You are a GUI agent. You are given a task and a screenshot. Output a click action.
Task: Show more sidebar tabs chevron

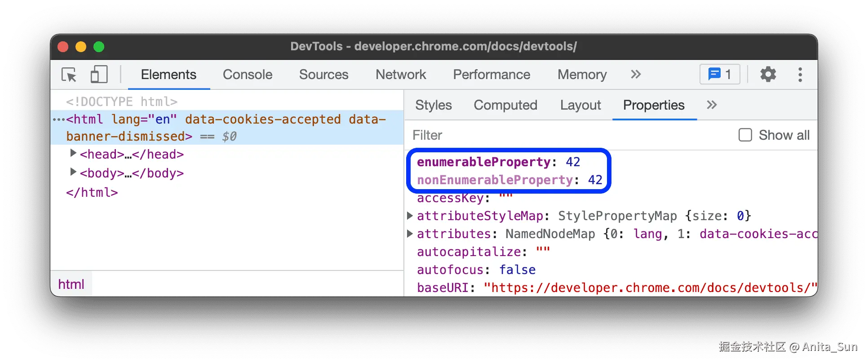click(x=712, y=105)
